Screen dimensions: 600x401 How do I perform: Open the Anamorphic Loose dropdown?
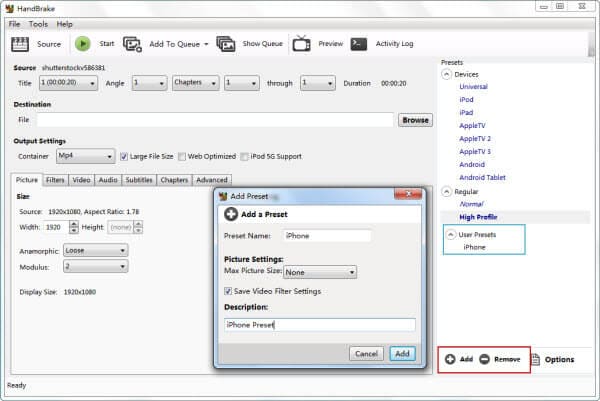tap(95, 250)
